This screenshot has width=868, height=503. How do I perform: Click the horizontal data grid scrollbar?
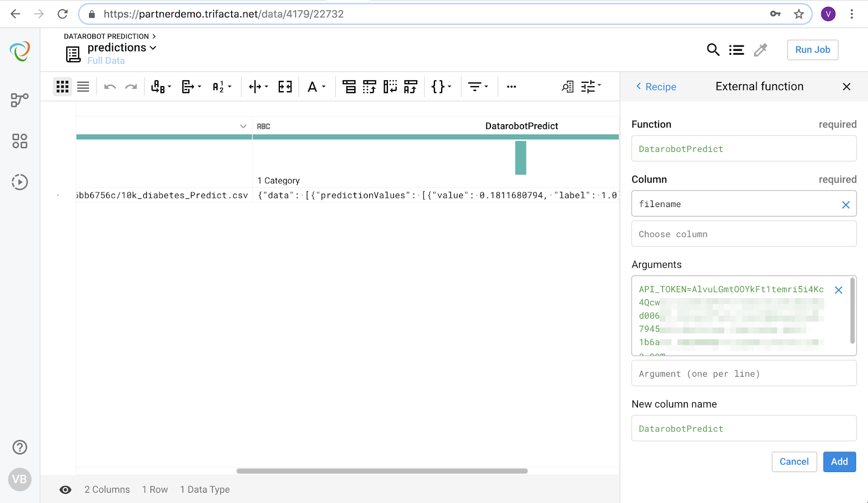[x=382, y=471]
